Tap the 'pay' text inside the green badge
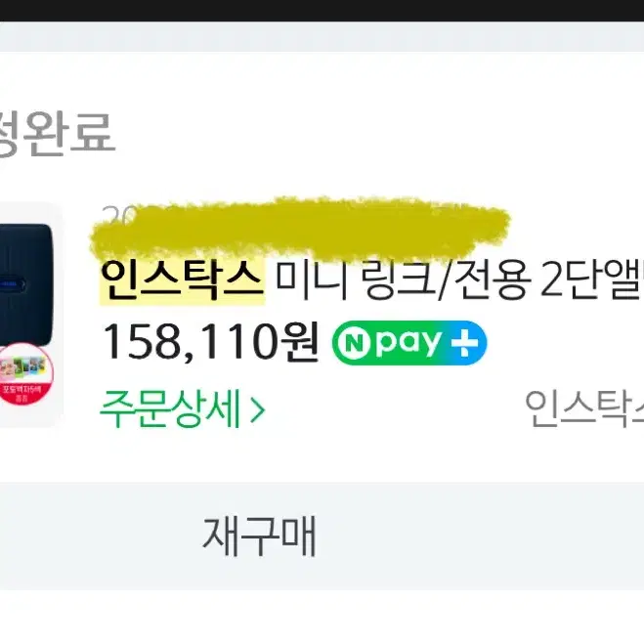The height and width of the screenshot is (644, 644). [x=409, y=343]
